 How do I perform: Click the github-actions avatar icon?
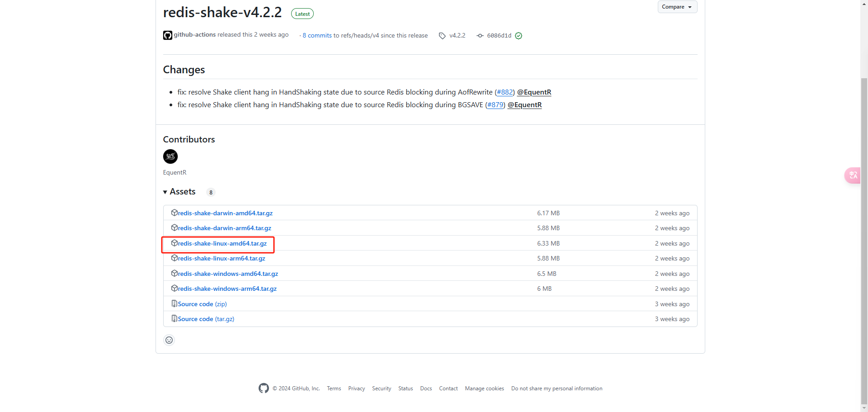coord(168,35)
